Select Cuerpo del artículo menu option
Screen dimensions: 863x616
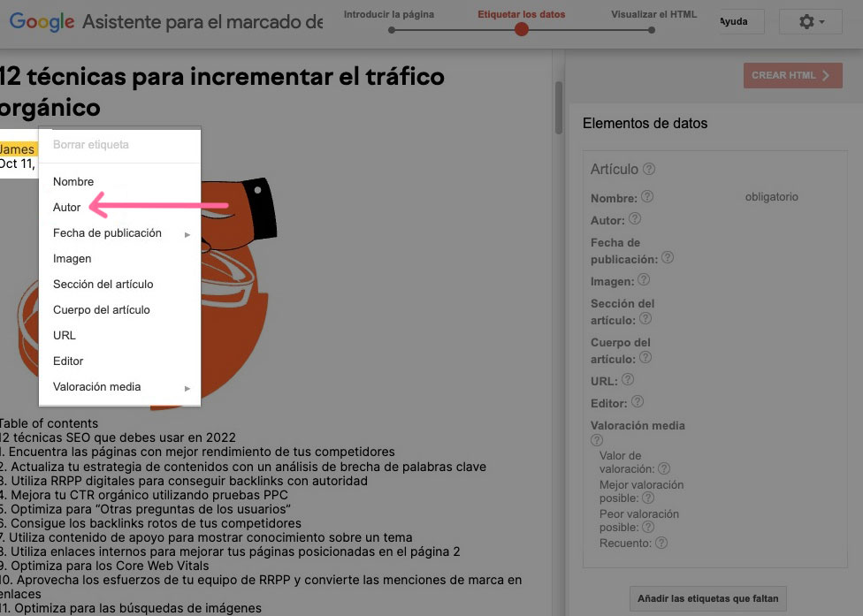pos(102,310)
